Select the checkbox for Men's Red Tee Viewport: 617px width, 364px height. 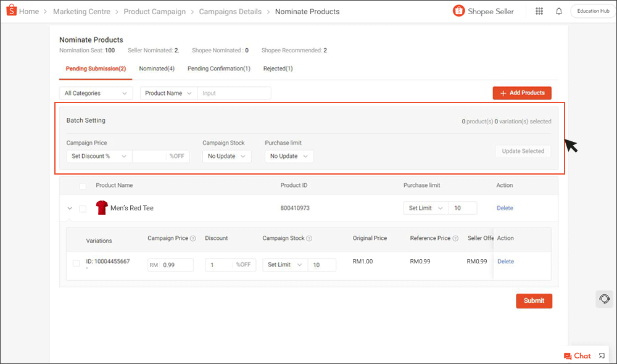click(x=83, y=208)
